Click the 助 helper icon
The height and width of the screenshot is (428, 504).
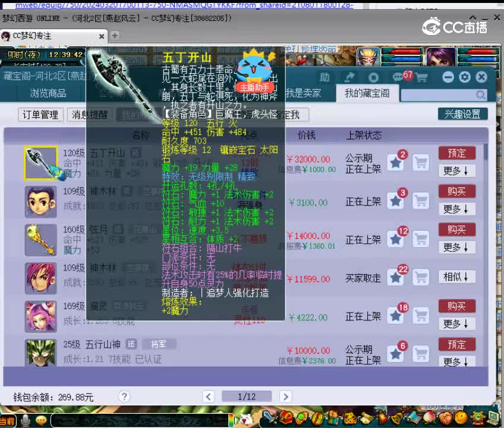pos(325,77)
